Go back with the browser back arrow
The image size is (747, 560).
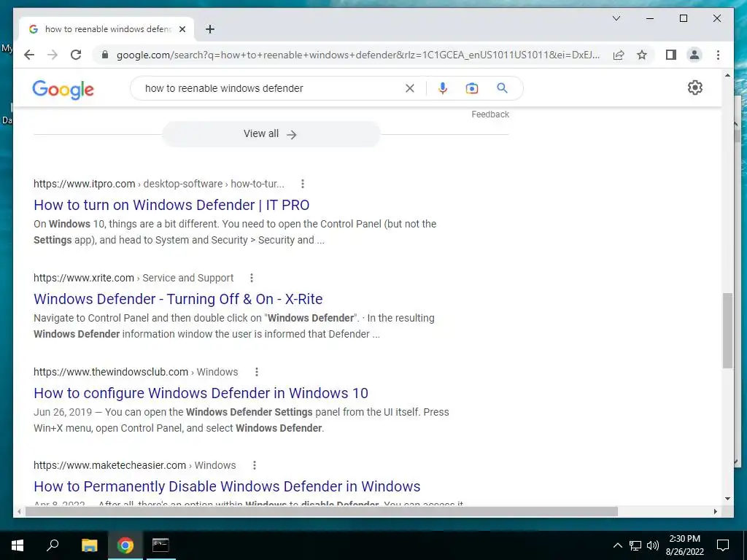click(29, 55)
